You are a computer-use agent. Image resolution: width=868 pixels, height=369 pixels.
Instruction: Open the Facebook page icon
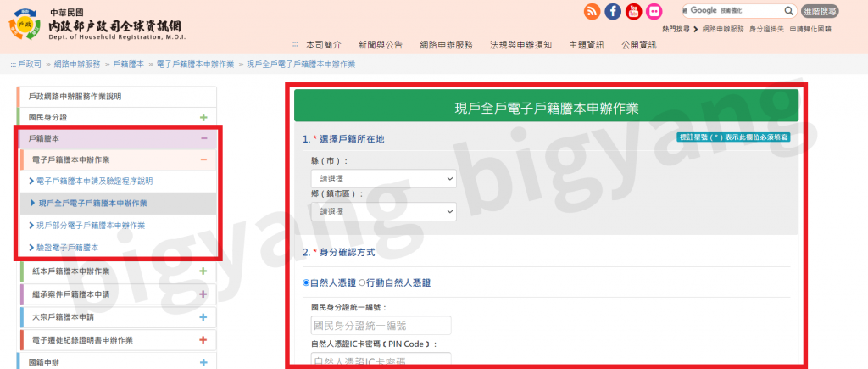(613, 11)
